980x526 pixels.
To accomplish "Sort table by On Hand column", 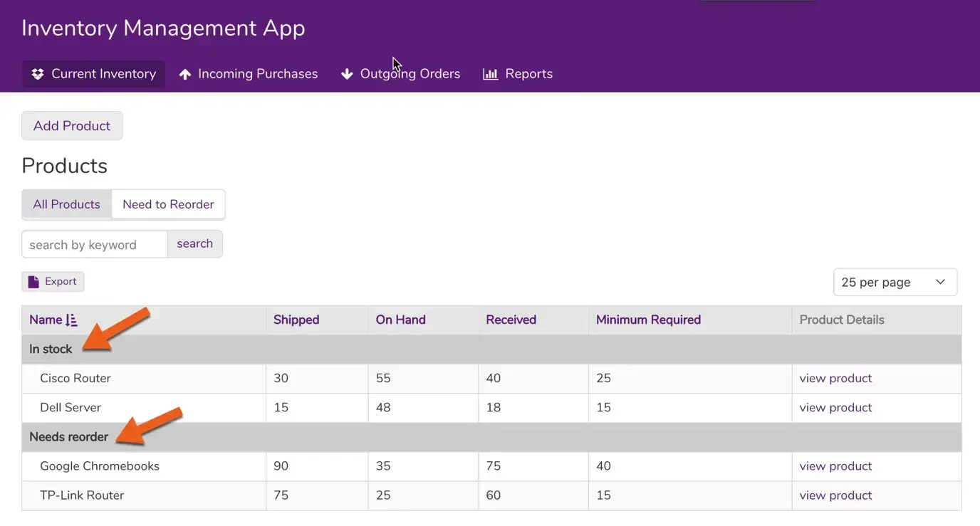I will pos(400,320).
